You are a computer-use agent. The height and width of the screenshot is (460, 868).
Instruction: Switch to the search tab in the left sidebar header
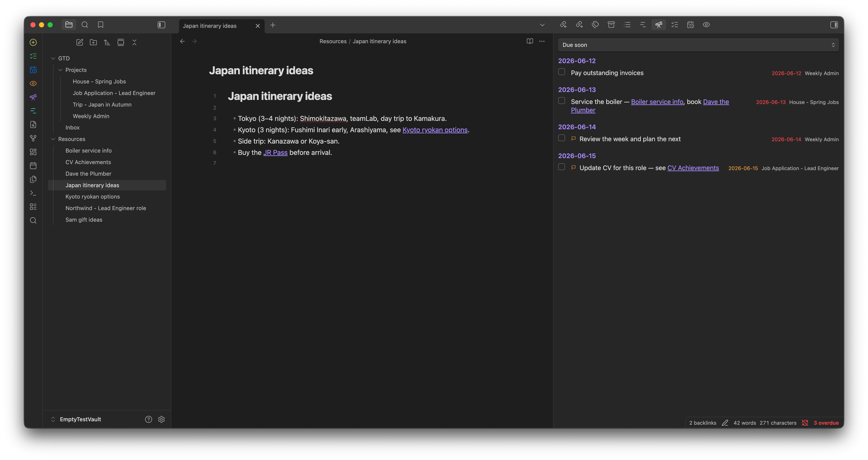(x=85, y=25)
